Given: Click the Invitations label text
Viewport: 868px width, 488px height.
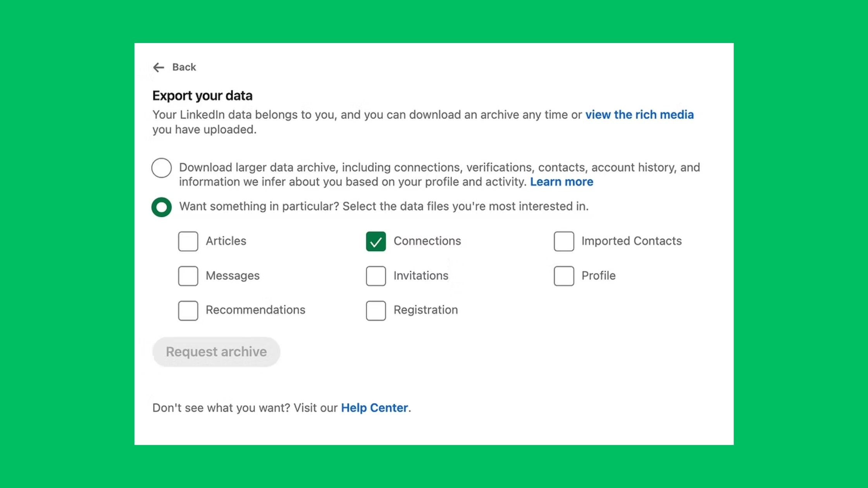Looking at the screenshot, I should pyautogui.click(x=421, y=276).
